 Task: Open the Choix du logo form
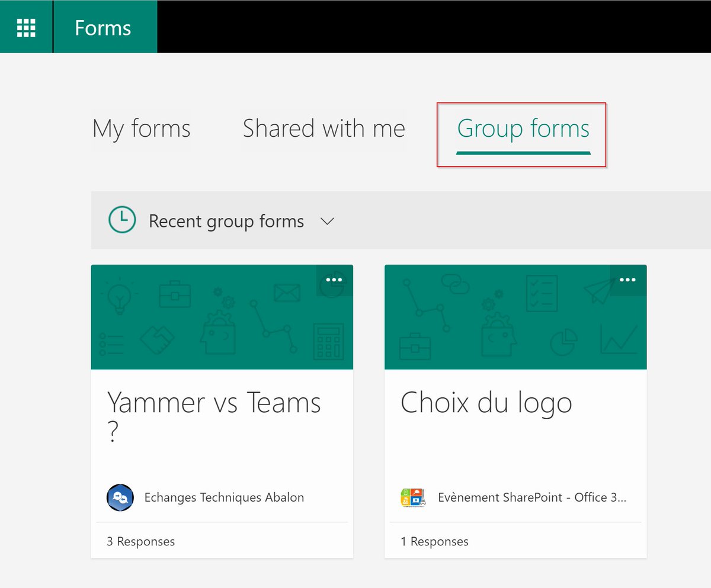[x=486, y=403]
